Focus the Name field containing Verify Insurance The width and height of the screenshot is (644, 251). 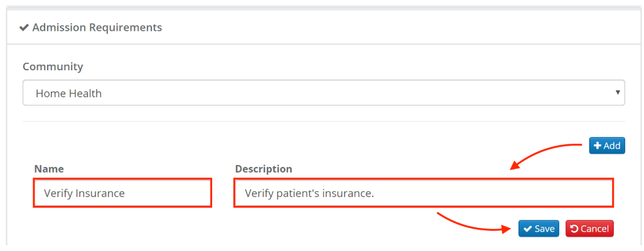(122, 193)
